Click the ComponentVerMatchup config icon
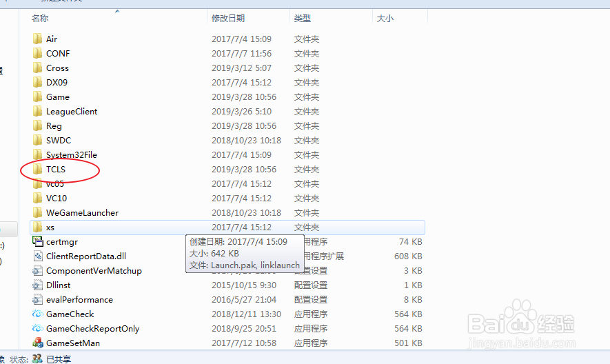Screen dimensions: 610x364 coord(37,270)
